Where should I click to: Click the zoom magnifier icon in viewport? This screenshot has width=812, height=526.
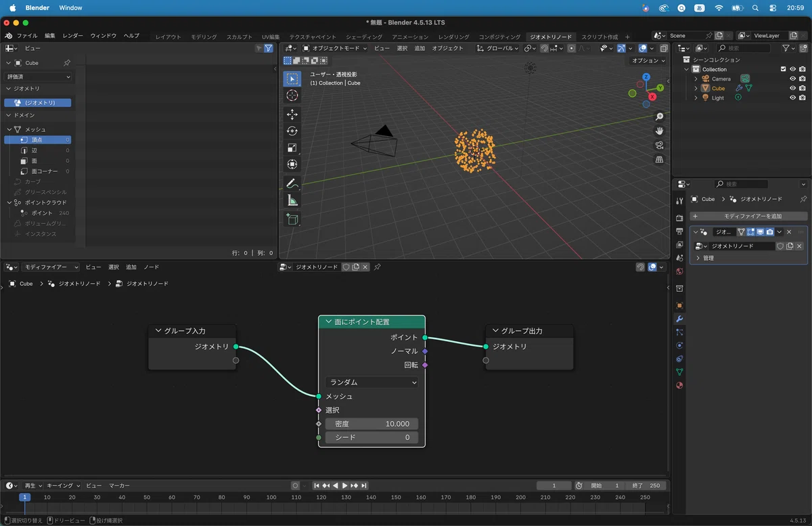[x=659, y=116]
